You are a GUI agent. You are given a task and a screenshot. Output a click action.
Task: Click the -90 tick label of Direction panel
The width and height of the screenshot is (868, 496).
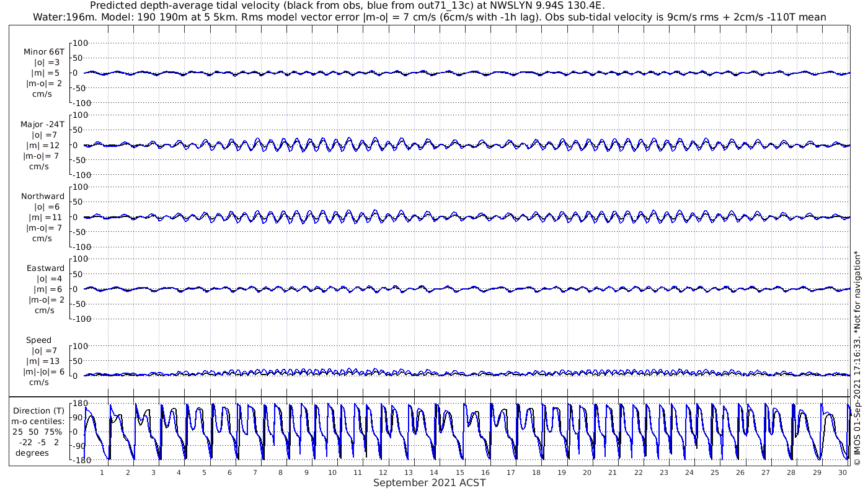[x=79, y=446]
